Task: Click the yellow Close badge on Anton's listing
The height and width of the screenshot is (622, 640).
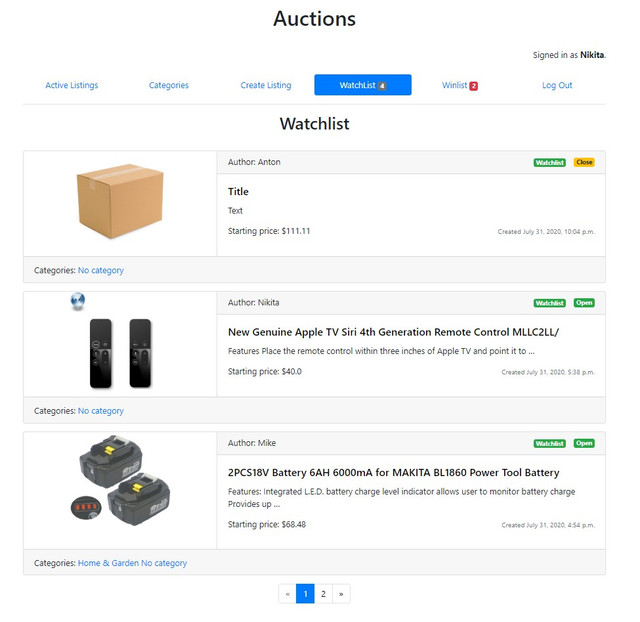Action: click(584, 162)
